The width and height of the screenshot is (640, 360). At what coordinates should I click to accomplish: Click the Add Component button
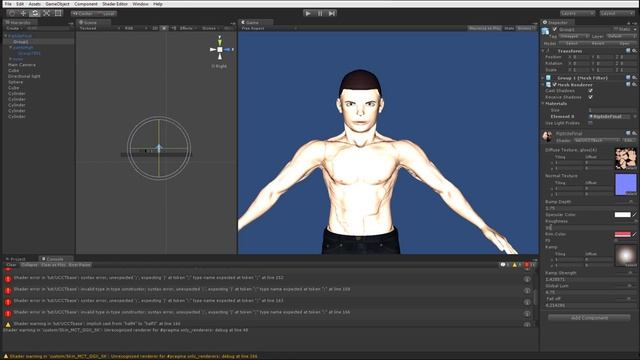pyautogui.click(x=589, y=318)
